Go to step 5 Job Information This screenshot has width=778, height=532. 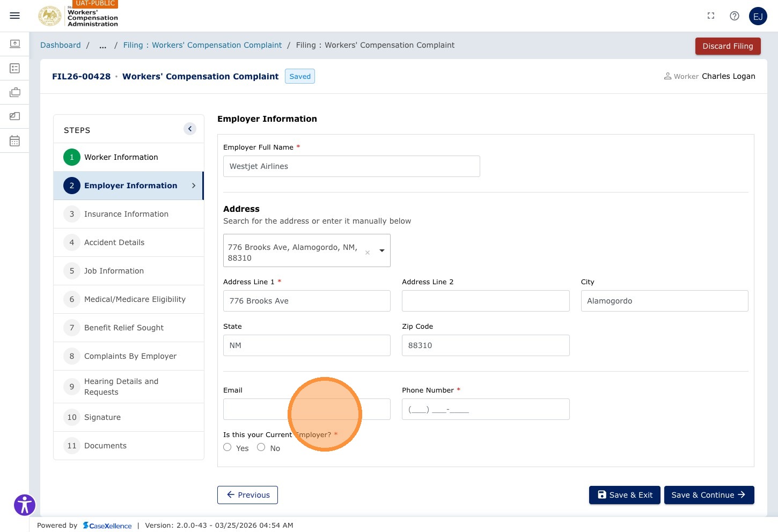coord(129,271)
